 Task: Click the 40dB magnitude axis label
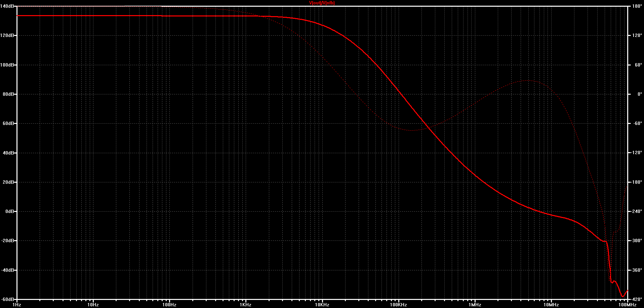[x=8, y=153]
